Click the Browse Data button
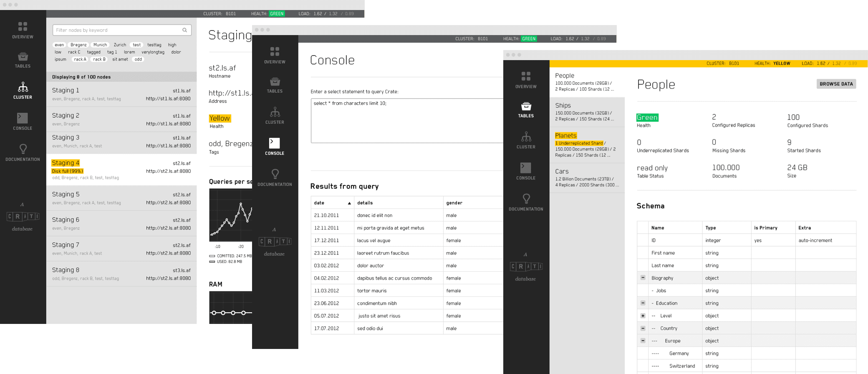 click(836, 84)
